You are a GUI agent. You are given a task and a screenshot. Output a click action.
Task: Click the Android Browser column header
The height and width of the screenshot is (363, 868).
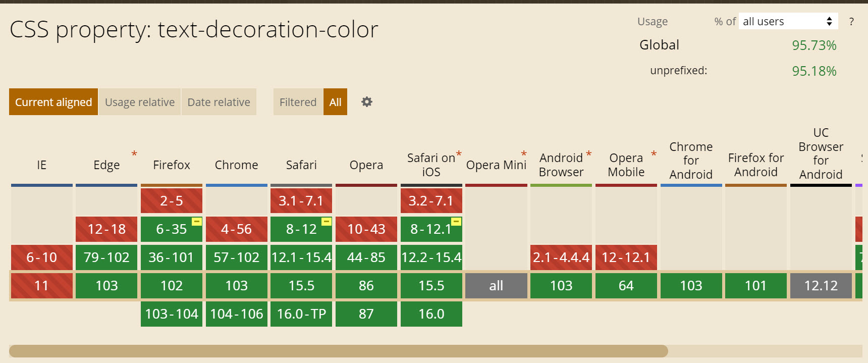point(561,165)
